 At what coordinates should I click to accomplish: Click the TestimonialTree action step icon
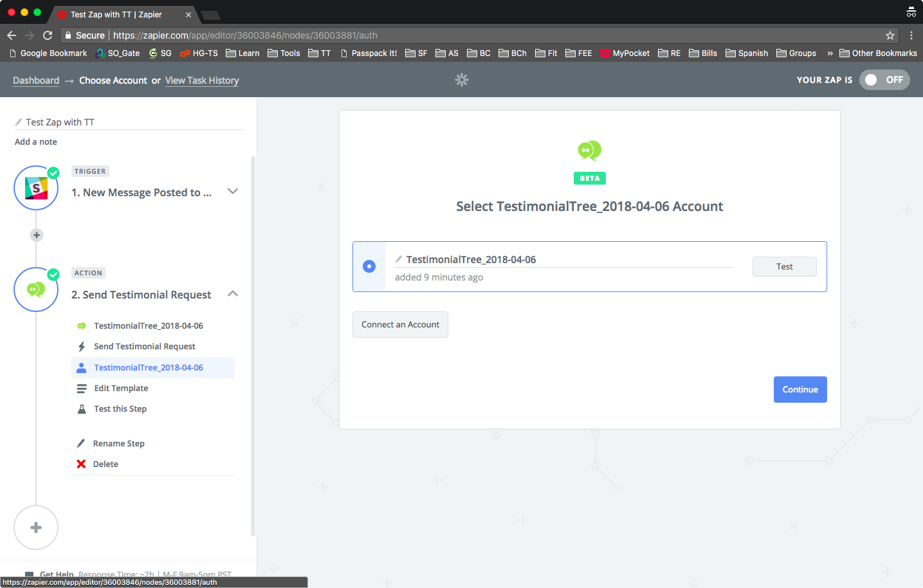click(36, 289)
